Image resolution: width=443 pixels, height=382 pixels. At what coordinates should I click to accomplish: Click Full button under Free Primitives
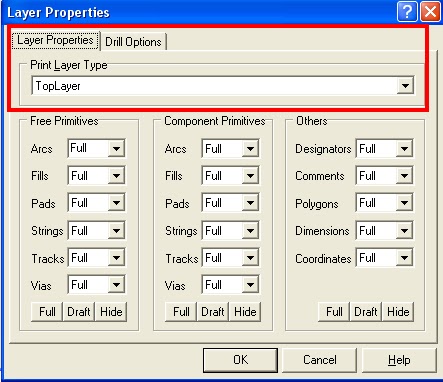tap(47, 312)
